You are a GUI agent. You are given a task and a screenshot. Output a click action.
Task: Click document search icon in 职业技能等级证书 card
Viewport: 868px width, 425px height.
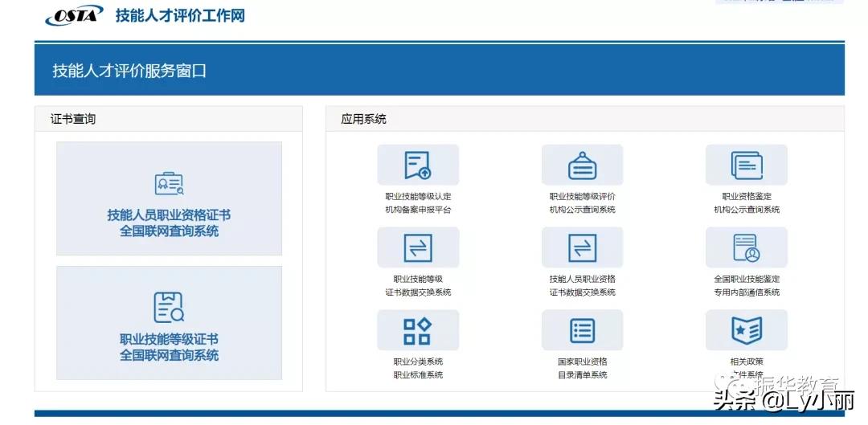pos(169,308)
